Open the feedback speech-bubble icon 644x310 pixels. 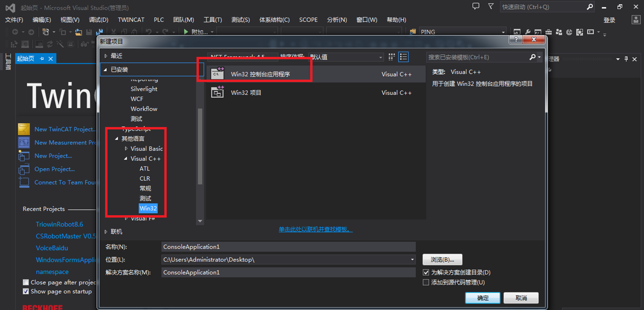476,6
